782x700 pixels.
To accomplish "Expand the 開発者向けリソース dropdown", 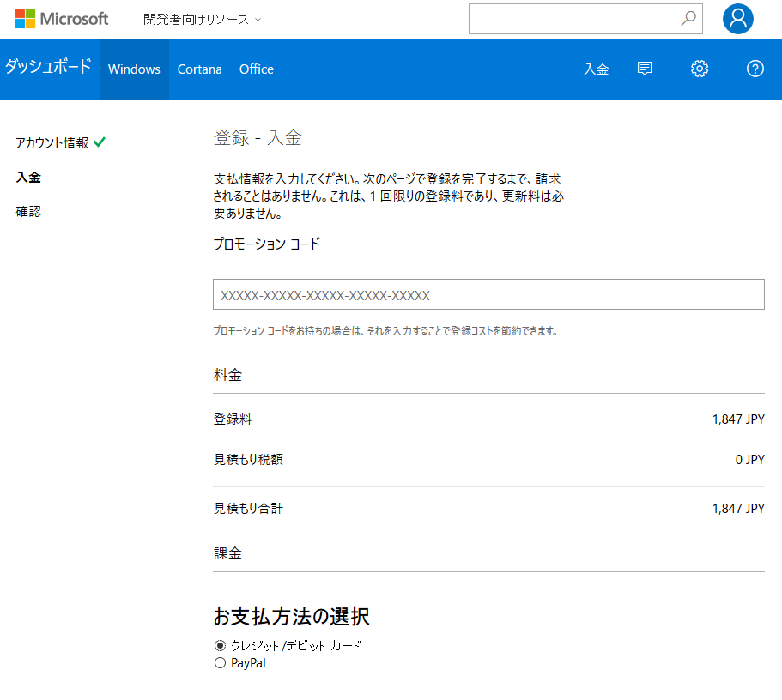I will pyautogui.click(x=203, y=19).
